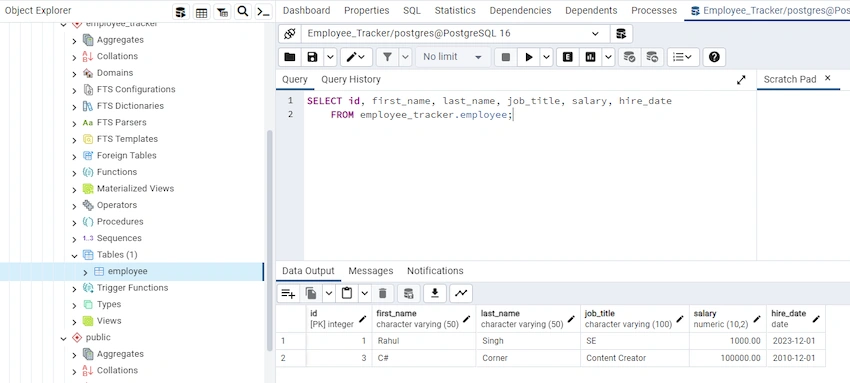Screen dimensions: 850x383
Task: Open the Processes tab
Action: 654,10
